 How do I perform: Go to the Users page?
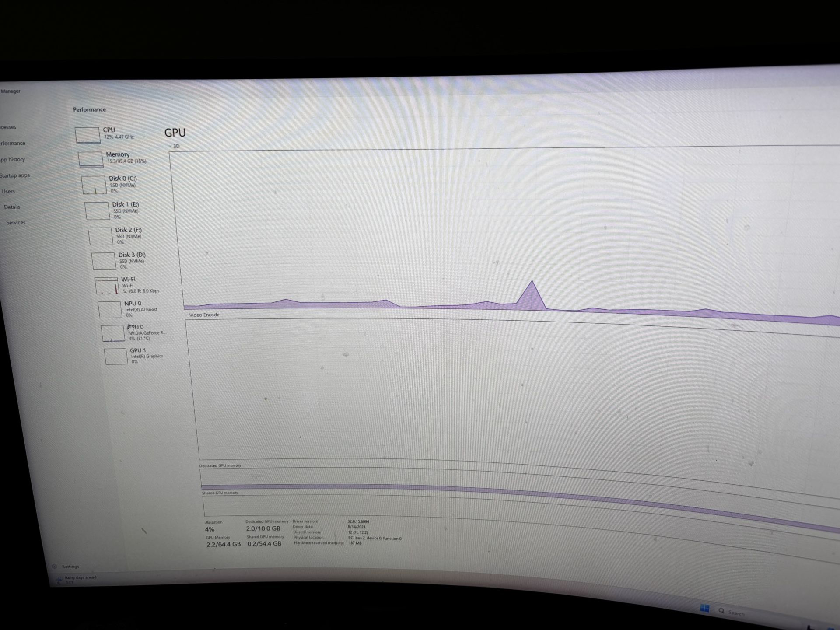8,191
